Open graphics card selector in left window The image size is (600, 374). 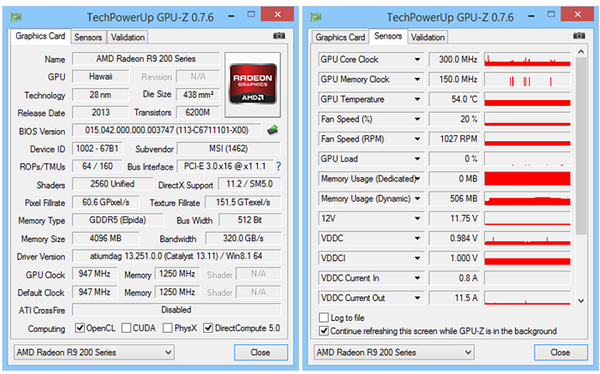point(94,352)
